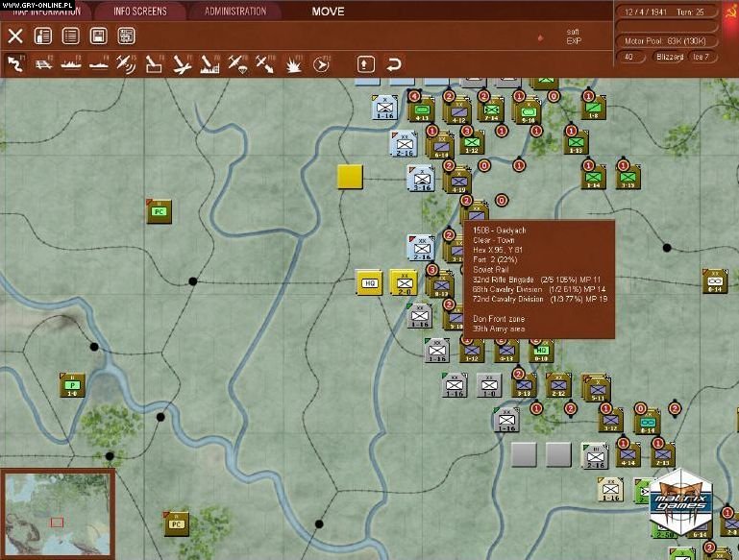This screenshot has height=560, width=739.
Task: Toggle the soft EXP indicator
Action: click(x=574, y=37)
